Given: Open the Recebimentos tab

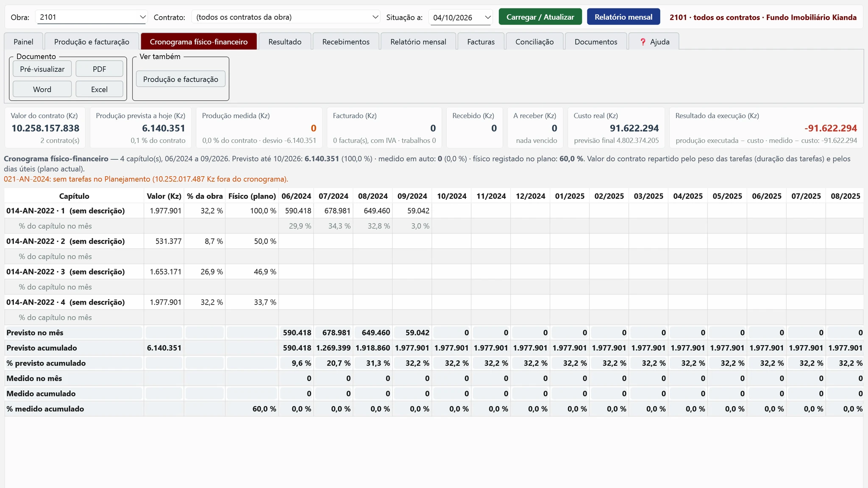Looking at the screenshot, I should 346,42.
